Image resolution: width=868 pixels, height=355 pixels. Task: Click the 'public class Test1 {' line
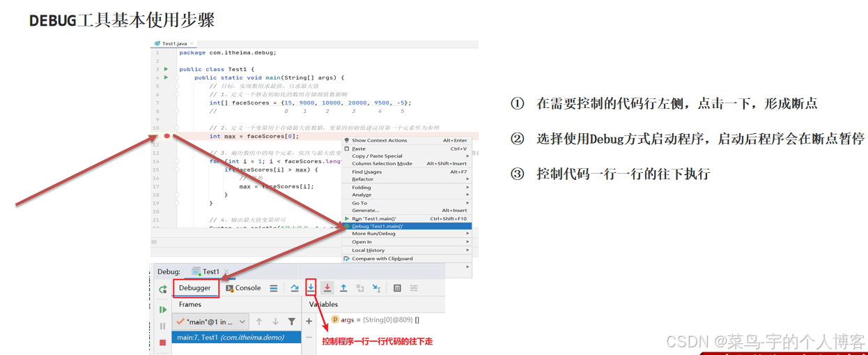pos(217,69)
